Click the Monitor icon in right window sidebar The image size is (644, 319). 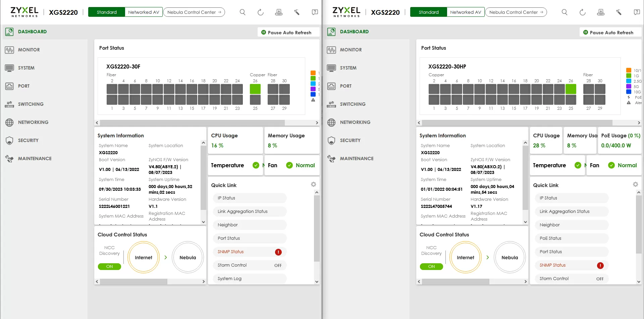click(x=331, y=50)
